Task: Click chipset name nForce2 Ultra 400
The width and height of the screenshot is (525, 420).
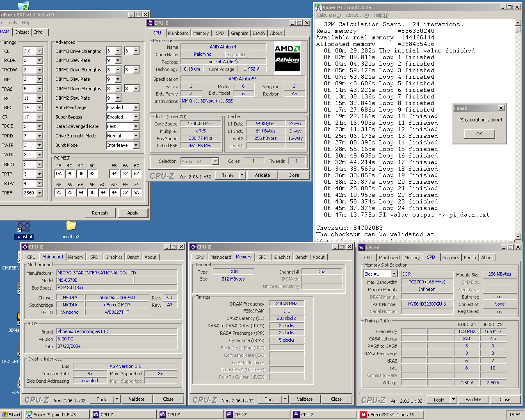Action: click(x=117, y=297)
